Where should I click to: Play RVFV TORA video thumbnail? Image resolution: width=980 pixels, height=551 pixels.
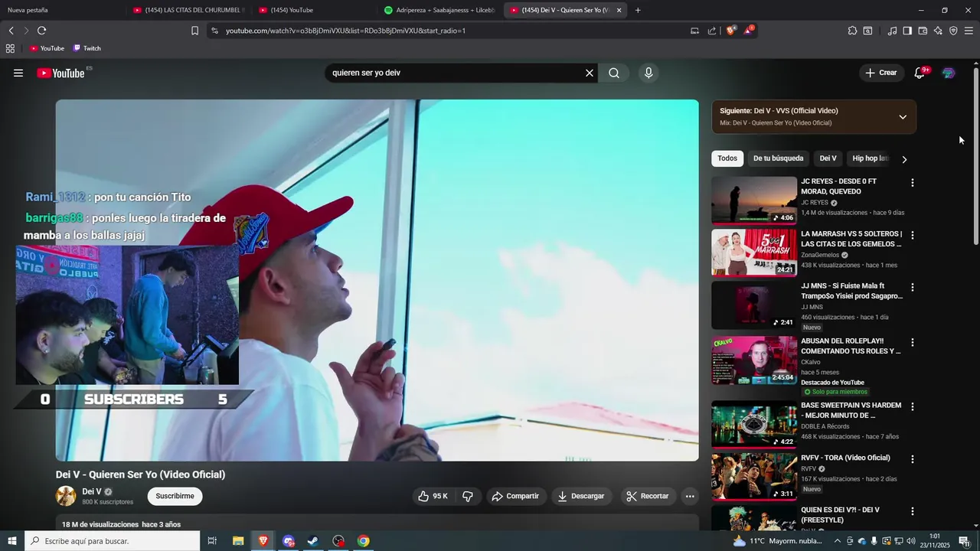(754, 477)
